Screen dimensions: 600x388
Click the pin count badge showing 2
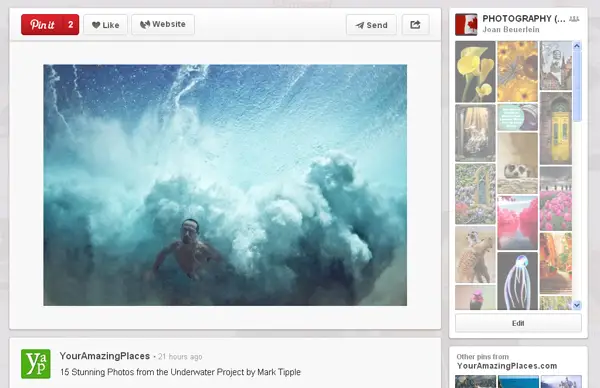click(x=71, y=25)
